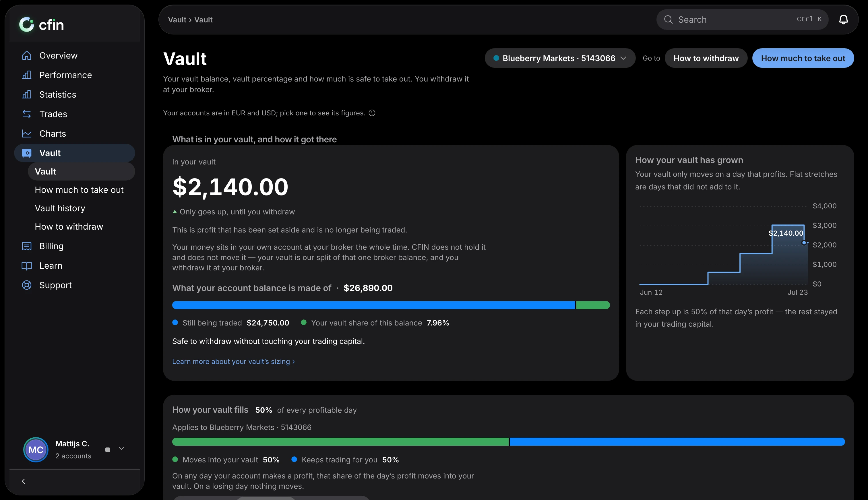Open Statistics via bar chart icon
The image size is (868, 500).
27,94
